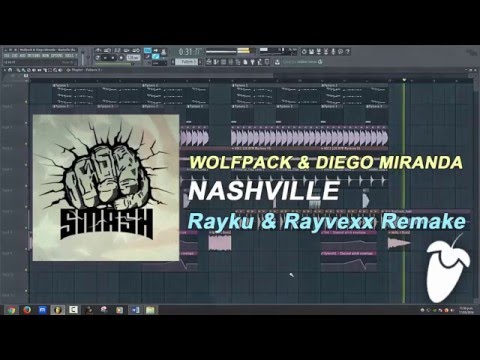This screenshot has width=480, height=360.
Task: Click the Track 2 header label
Action: tap(7, 106)
